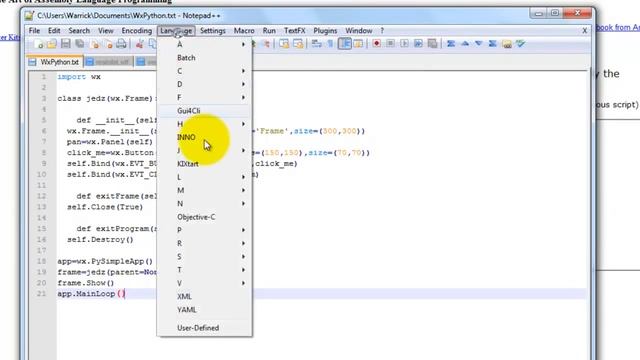Expand the R languages submenu
This screenshot has width=640, height=360.
coord(204,243)
